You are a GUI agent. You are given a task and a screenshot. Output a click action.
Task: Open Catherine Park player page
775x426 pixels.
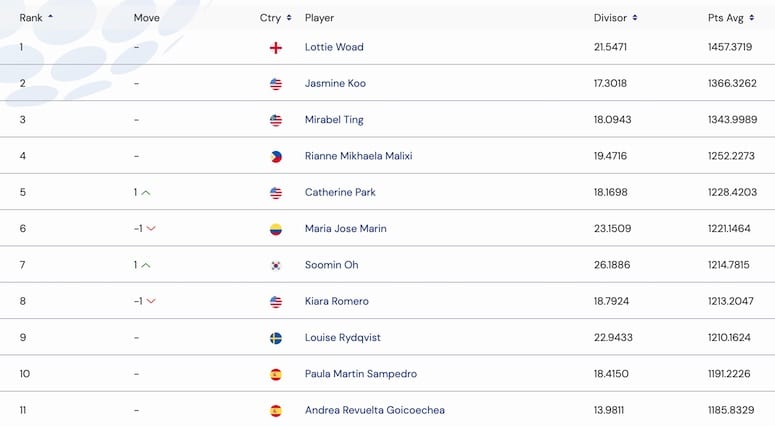pyautogui.click(x=340, y=192)
